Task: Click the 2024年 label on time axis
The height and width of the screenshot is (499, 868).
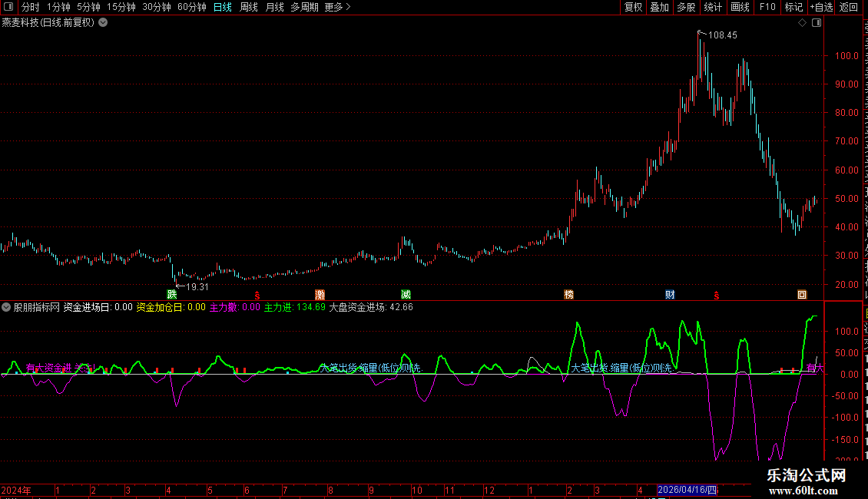Action: (16, 490)
